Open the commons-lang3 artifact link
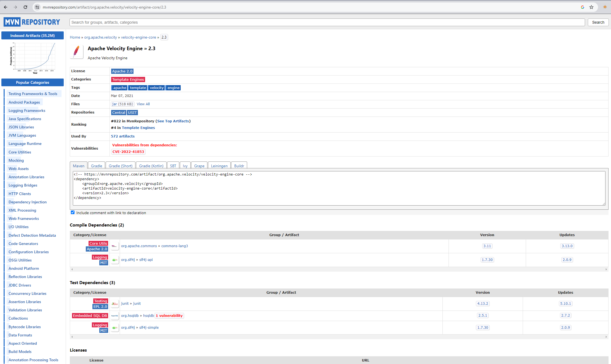This screenshot has height=364, width=611. point(175,246)
